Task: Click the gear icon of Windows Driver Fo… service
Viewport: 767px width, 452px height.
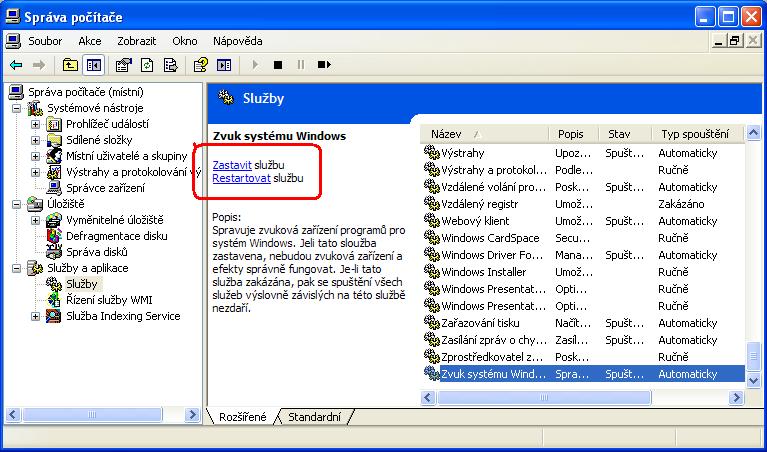Action: click(431, 255)
